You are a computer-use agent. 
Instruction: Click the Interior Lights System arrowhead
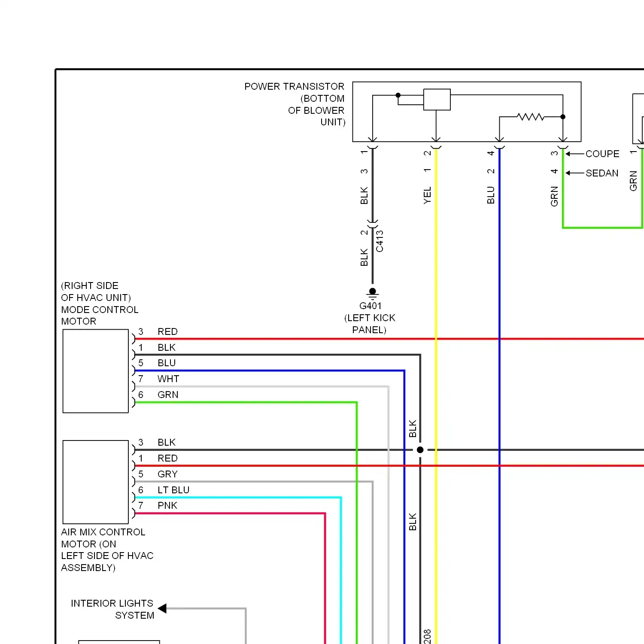coord(162,608)
